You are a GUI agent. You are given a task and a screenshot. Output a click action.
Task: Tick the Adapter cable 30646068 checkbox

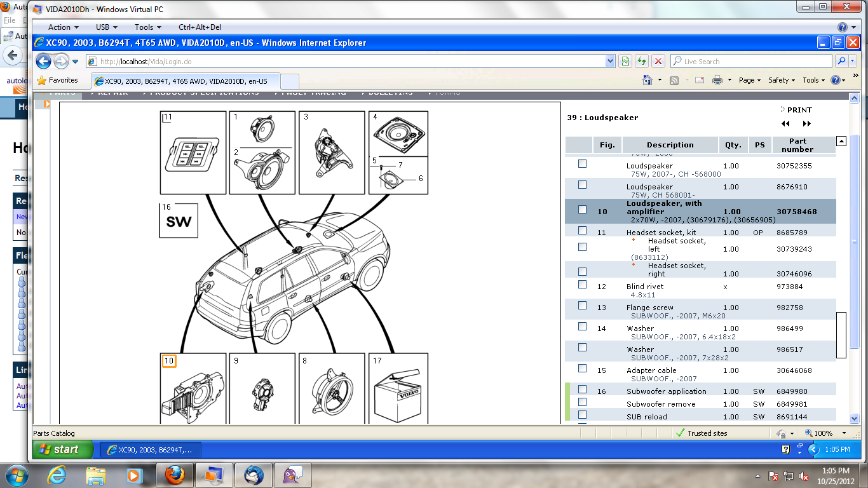point(582,369)
